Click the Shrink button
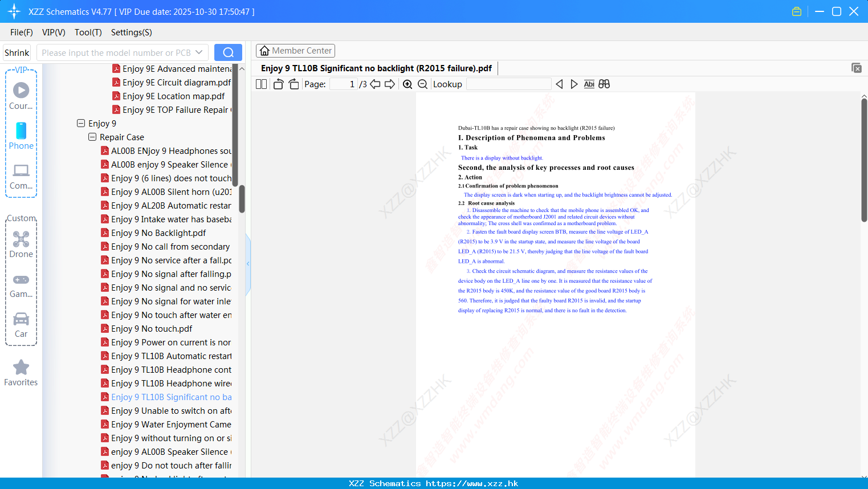868x489 pixels. [x=17, y=52]
